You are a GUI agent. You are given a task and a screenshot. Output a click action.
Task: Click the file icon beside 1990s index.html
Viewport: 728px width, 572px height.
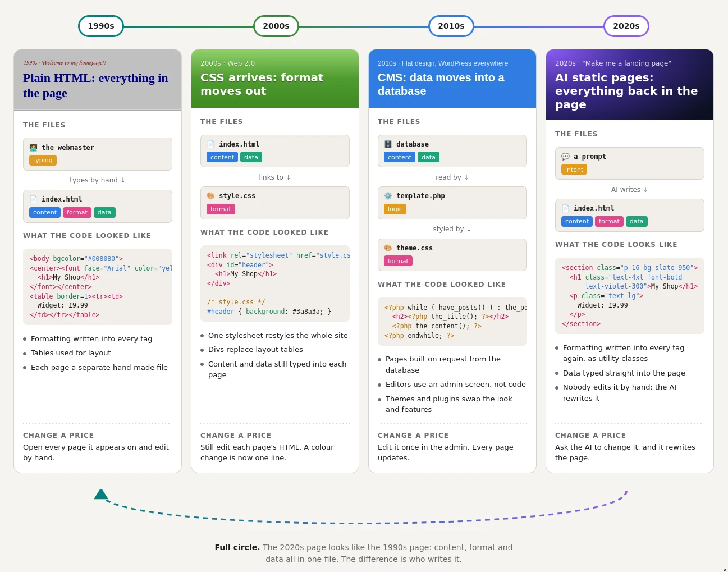33,199
